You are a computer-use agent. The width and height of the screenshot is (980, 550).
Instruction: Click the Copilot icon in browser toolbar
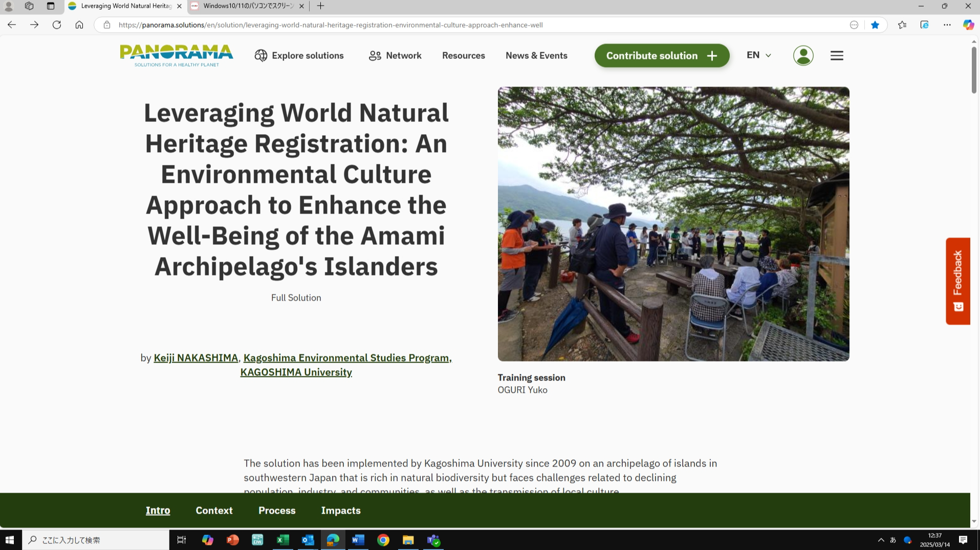(968, 25)
